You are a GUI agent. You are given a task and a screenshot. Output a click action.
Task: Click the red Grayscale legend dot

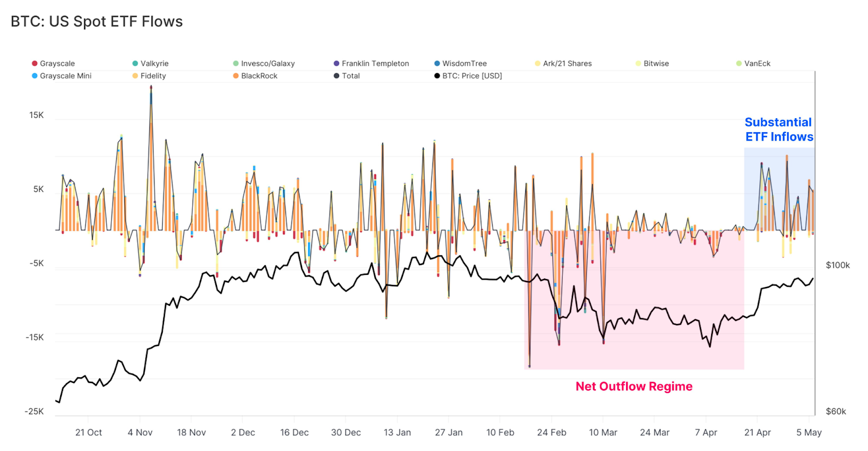(35, 63)
